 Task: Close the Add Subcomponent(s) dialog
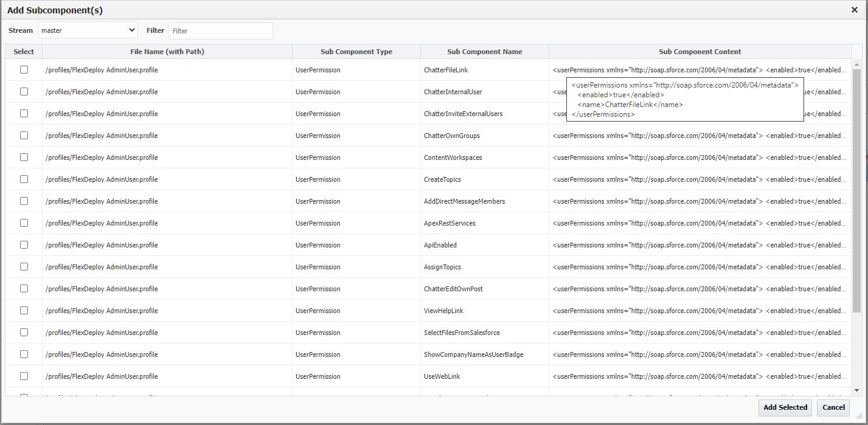pyautogui.click(x=855, y=10)
